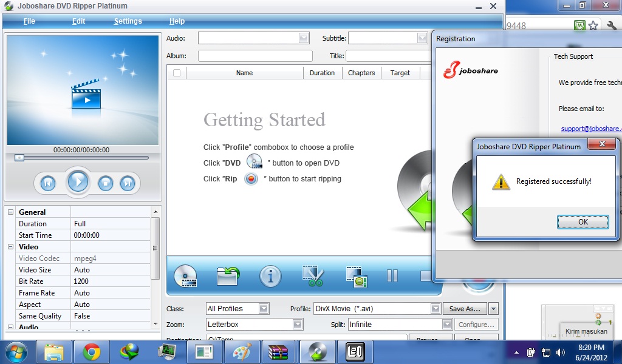Open the Zoom Letterbox dropdown

(298, 325)
